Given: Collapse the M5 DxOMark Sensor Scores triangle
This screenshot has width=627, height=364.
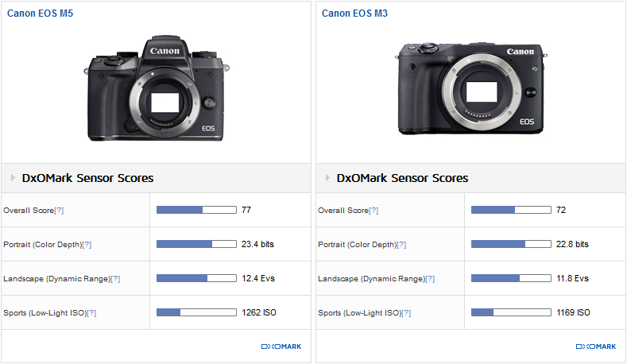Looking at the screenshot, I should pyautogui.click(x=13, y=177).
